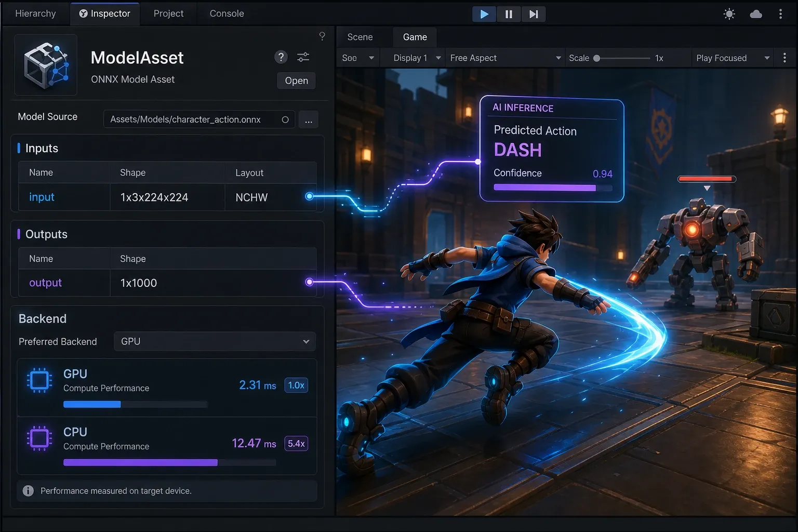
Task: Click the Play button in the toolbar
Action: tap(484, 14)
